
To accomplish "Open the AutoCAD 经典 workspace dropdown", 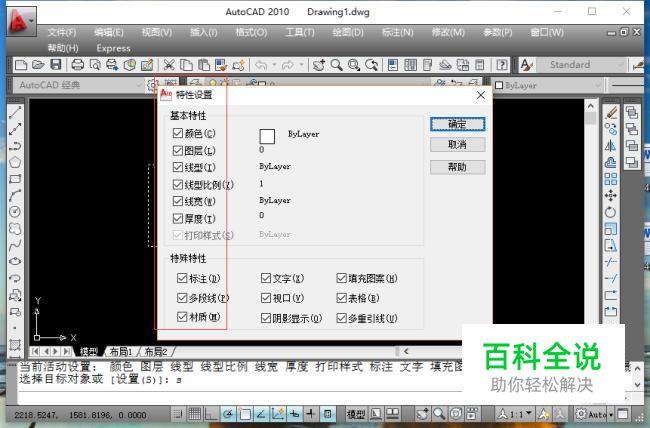I will [x=79, y=85].
